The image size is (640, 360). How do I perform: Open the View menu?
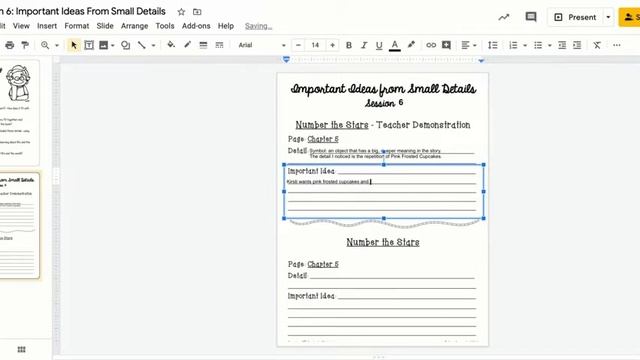tap(21, 26)
